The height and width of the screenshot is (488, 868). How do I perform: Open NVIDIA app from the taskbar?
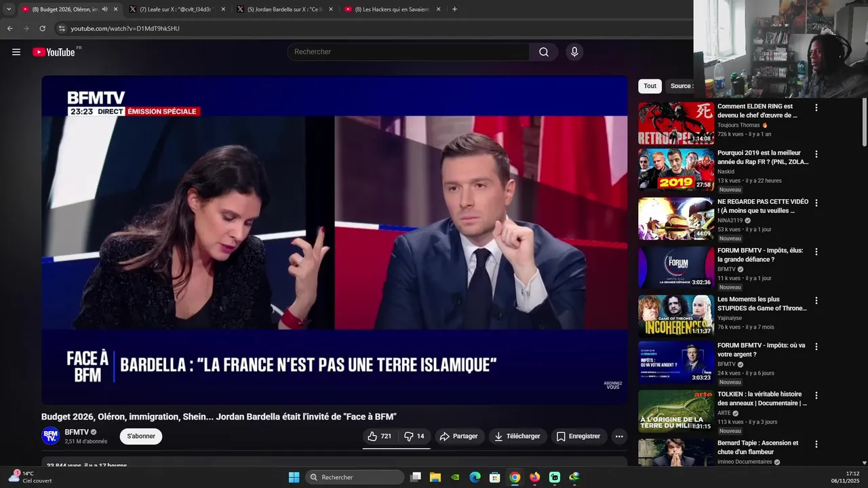(455, 477)
